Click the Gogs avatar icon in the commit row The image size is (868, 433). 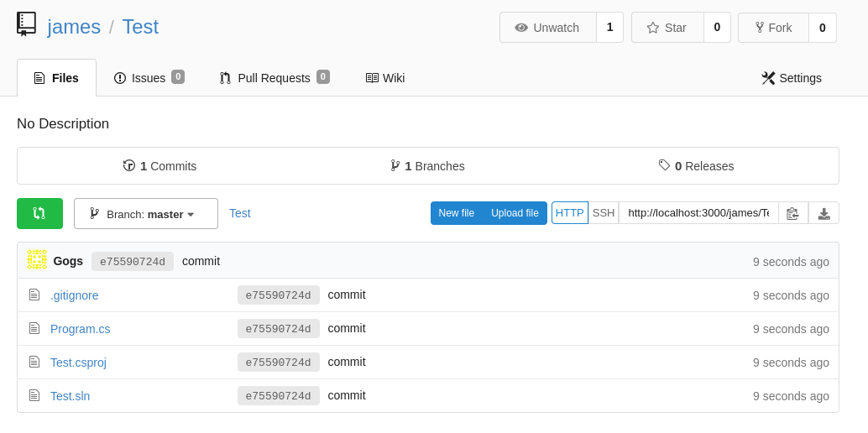pos(37,259)
